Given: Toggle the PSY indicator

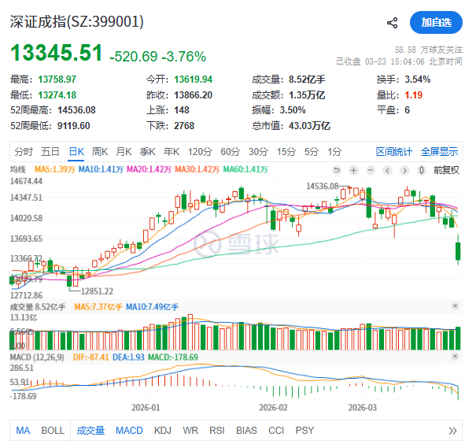Looking at the screenshot, I should pos(304,431).
